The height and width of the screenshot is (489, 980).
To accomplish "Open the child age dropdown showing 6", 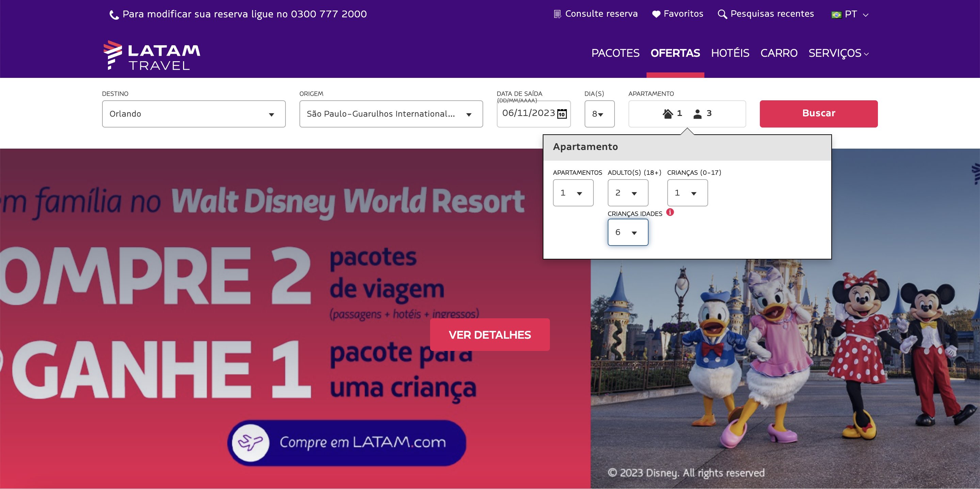I will coord(628,232).
